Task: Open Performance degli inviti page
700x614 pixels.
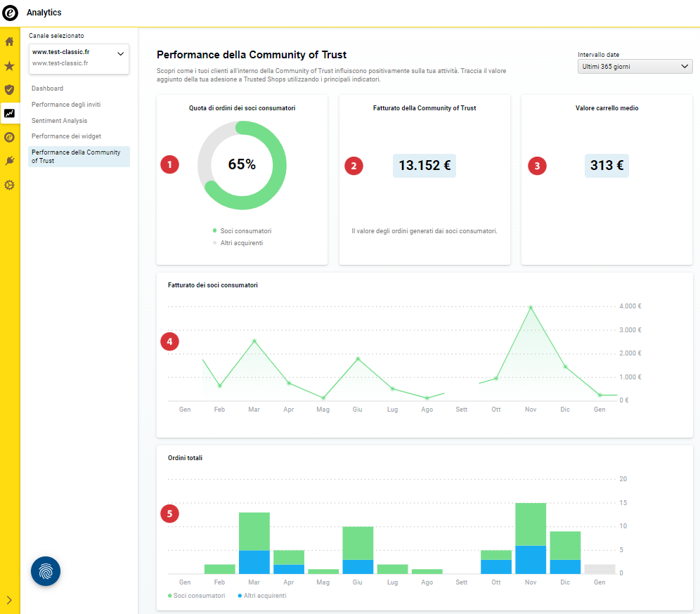Action: point(66,105)
